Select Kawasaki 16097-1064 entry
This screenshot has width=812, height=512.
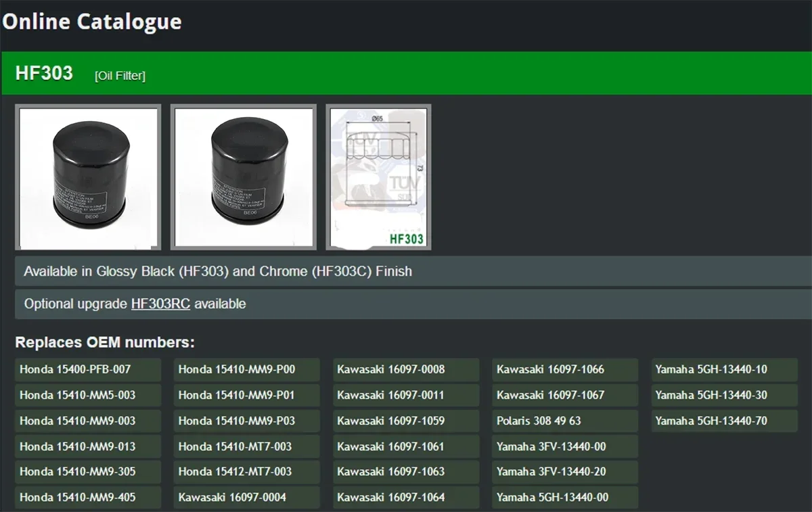point(406,497)
